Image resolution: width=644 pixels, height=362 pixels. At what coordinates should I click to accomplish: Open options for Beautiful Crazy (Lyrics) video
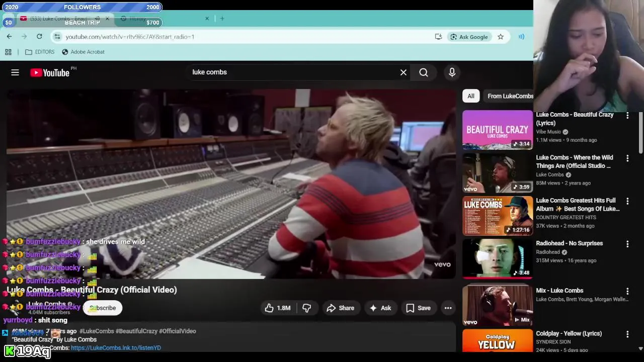point(627,116)
